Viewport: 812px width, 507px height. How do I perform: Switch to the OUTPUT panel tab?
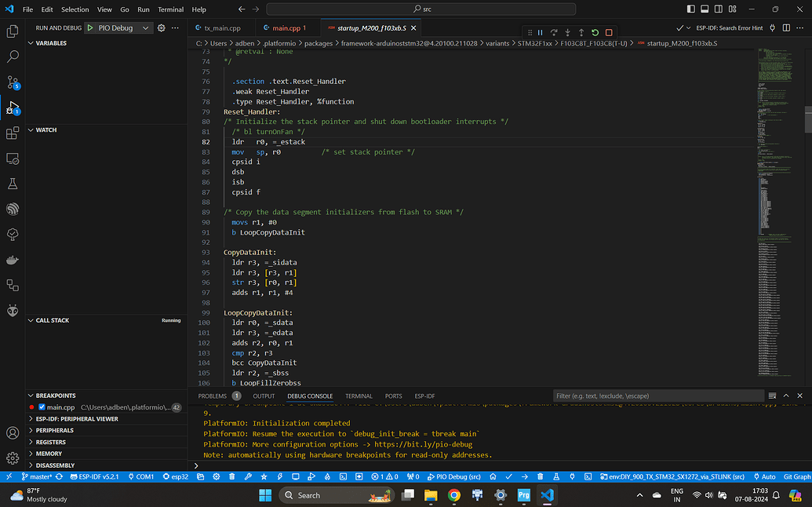[x=264, y=396]
